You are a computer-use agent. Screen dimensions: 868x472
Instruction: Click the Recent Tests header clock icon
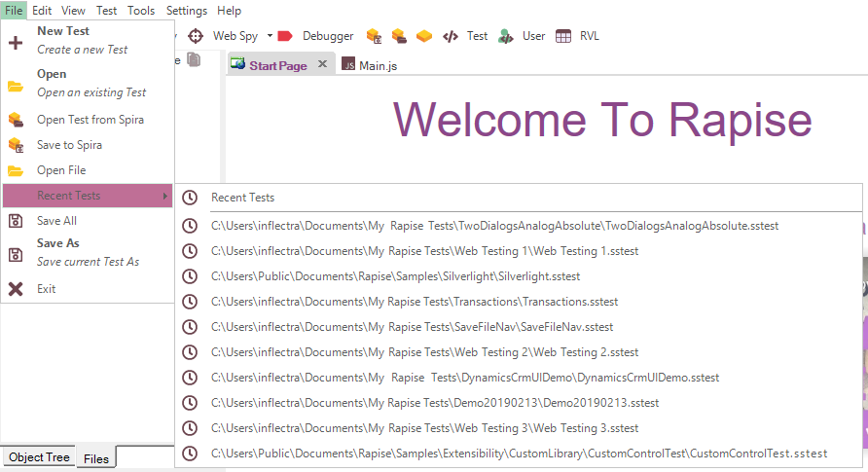point(190,198)
